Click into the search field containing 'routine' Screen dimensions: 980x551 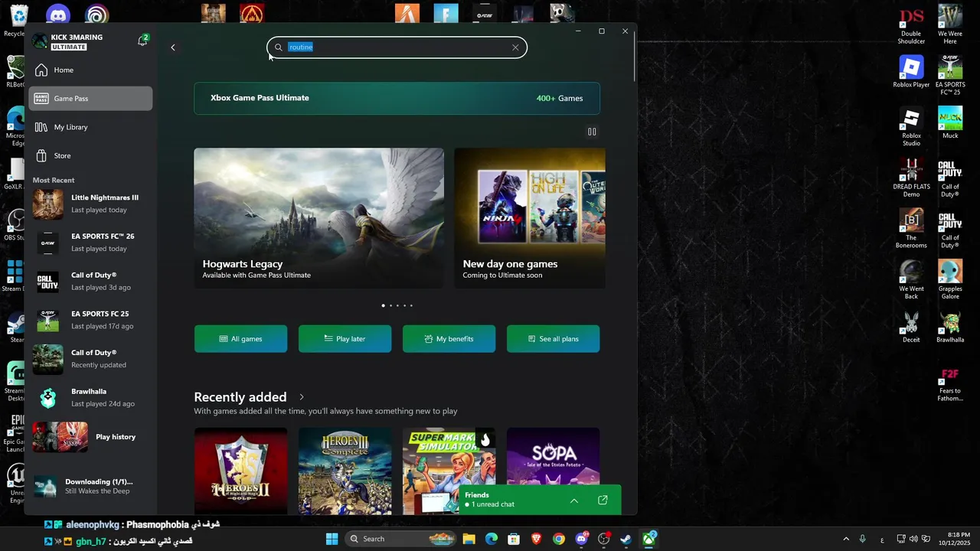pyautogui.click(x=397, y=47)
